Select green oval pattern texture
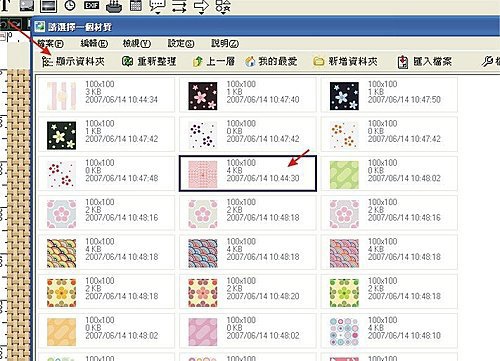This screenshot has width=500, height=361. (389, 173)
